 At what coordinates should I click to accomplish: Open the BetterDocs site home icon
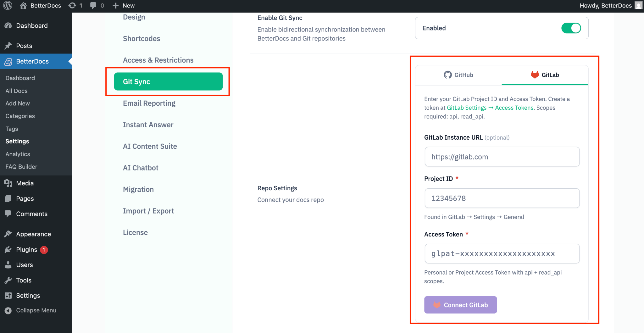point(23,5)
